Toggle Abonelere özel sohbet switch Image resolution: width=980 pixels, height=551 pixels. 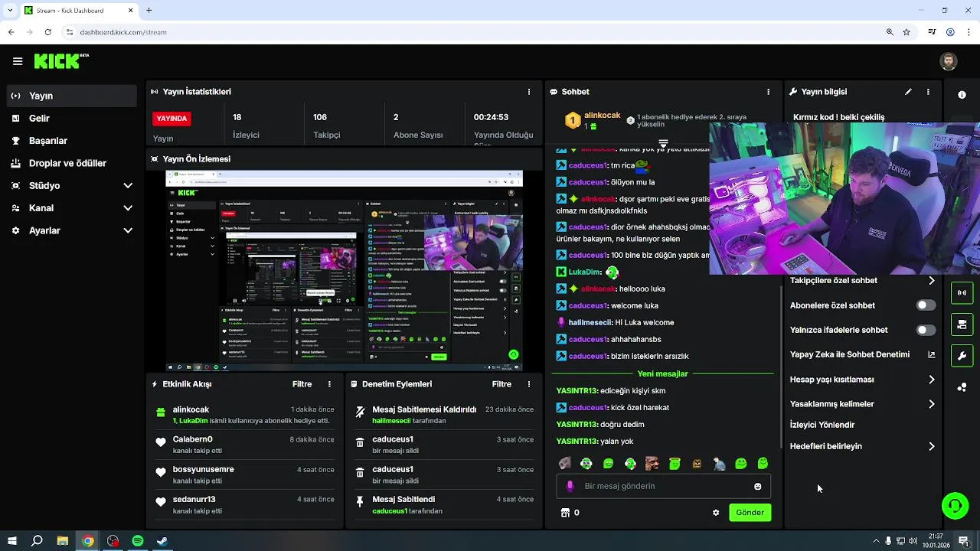926,305
